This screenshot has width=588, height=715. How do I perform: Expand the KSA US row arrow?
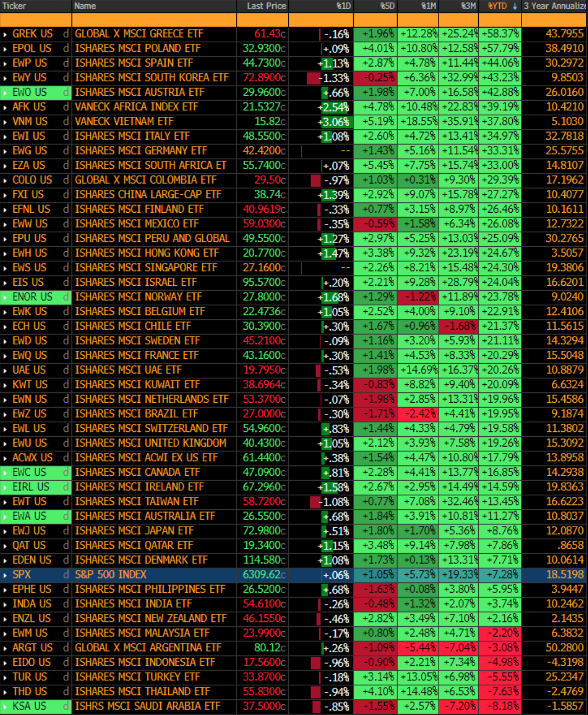click(x=5, y=706)
